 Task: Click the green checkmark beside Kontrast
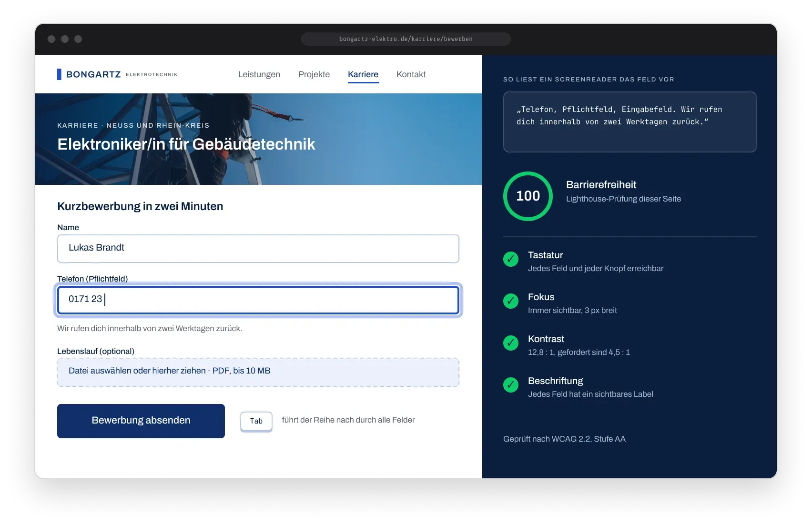click(x=511, y=343)
